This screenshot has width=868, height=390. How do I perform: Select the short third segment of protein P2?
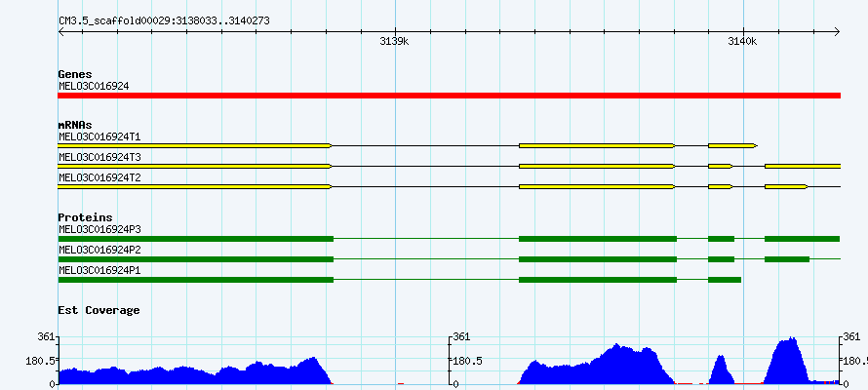[x=722, y=259]
